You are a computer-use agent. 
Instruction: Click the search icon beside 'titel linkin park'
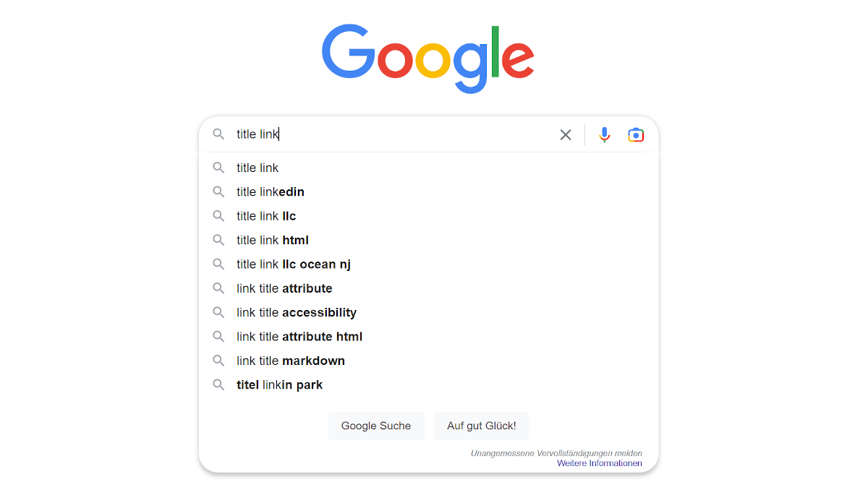pos(218,384)
